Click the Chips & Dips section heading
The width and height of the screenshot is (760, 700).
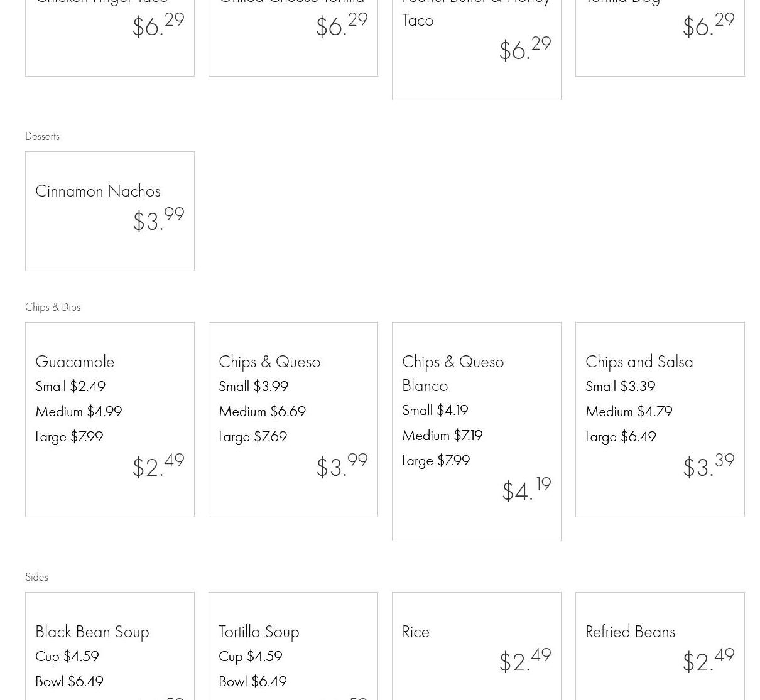(53, 307)
